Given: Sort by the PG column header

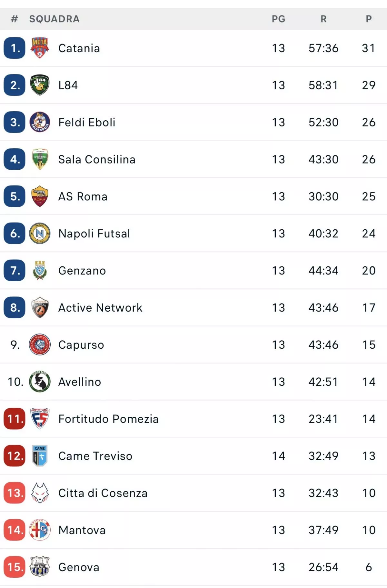Looking at the screenshot, I should pos(278,19).
